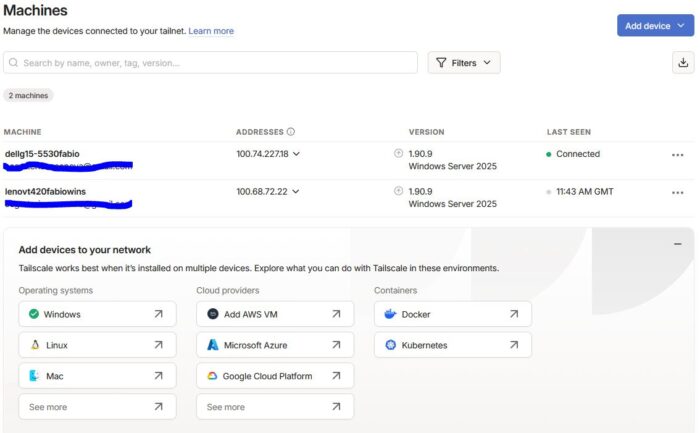Image resolution: width=700 pixels, height=433 pixels.
Task: Click the Microsoft Azure logo icon
Action: (x=213, y=345)
